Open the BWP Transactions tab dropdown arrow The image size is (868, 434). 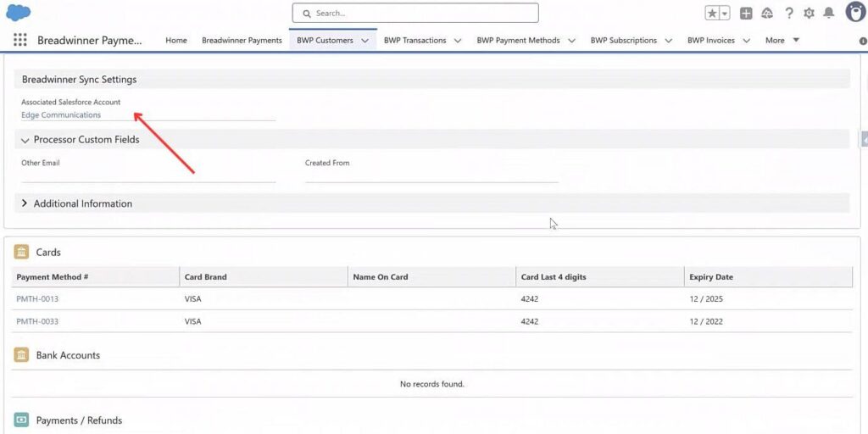coord(458,41)
